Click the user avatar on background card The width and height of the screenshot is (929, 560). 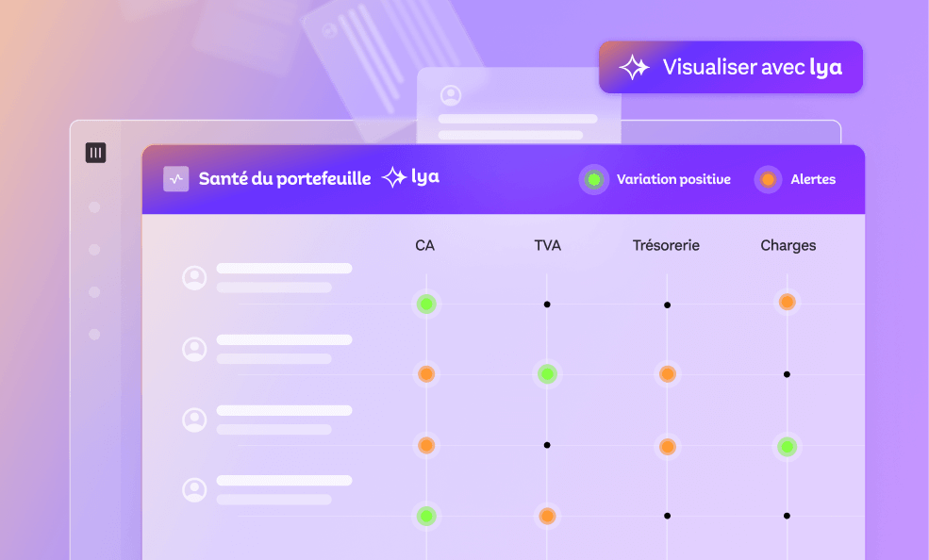451,95
